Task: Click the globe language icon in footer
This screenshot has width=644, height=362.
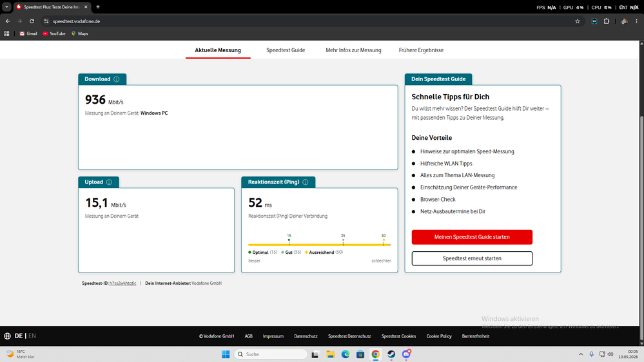Action: [x=7, y=336]
